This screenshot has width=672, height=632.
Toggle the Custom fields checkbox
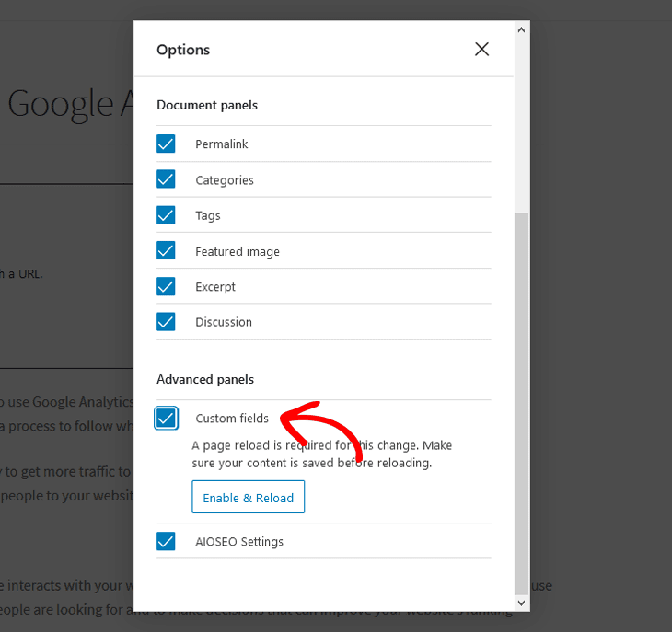[166, 418]
